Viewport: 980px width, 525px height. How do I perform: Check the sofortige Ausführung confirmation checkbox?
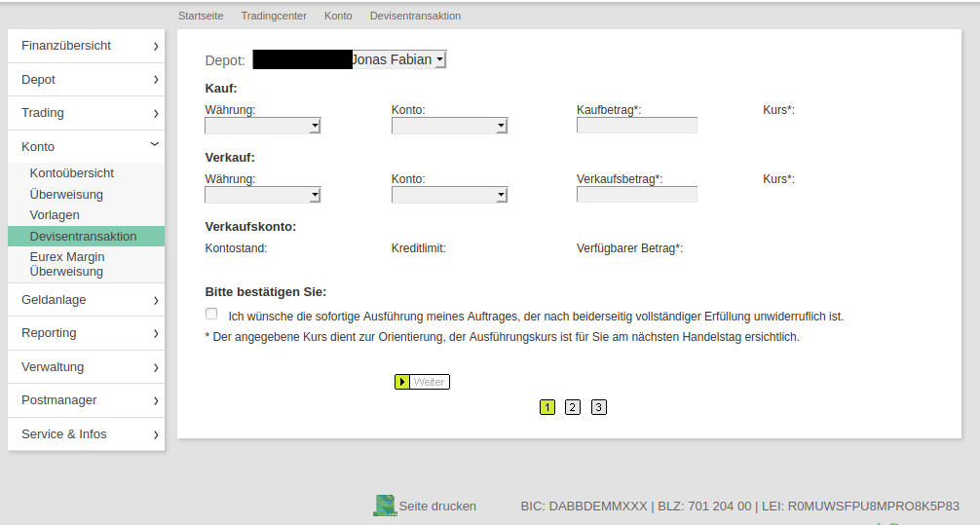[211, 314]
